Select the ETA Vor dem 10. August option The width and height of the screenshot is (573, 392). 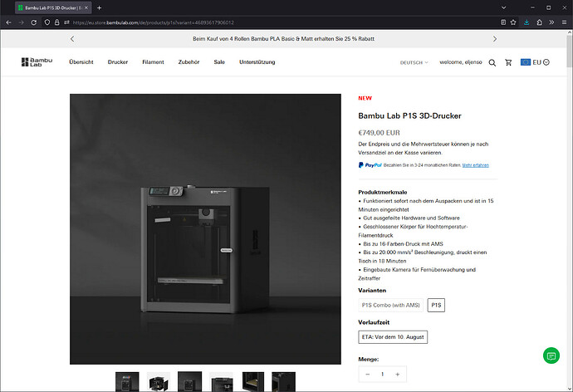pyautogui.click(x=393, y=337)
